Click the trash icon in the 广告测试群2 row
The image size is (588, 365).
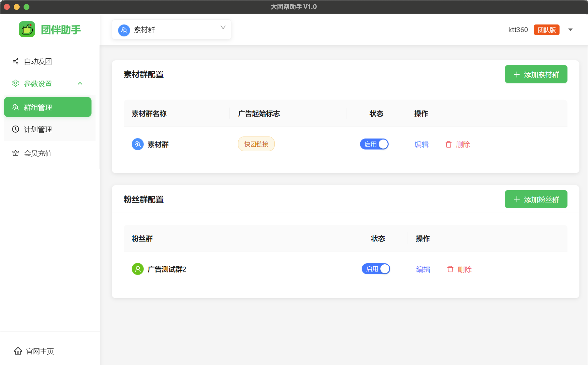coord(450,269)
